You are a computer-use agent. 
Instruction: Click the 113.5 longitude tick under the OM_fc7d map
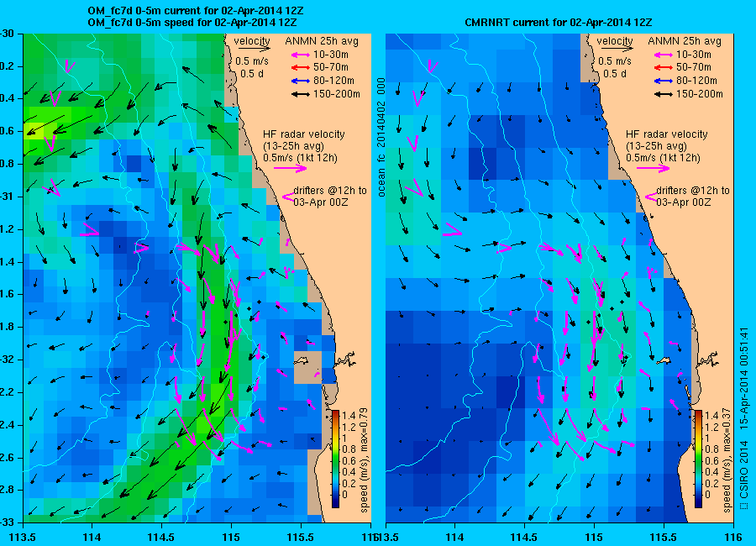pos(24,538)
